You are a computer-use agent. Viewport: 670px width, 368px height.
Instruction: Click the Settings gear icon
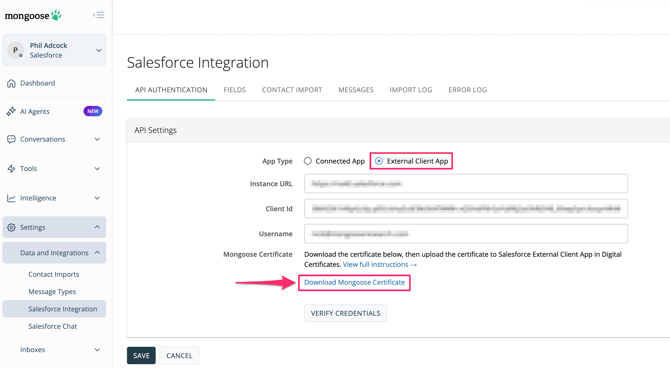[x=11, y=227]
